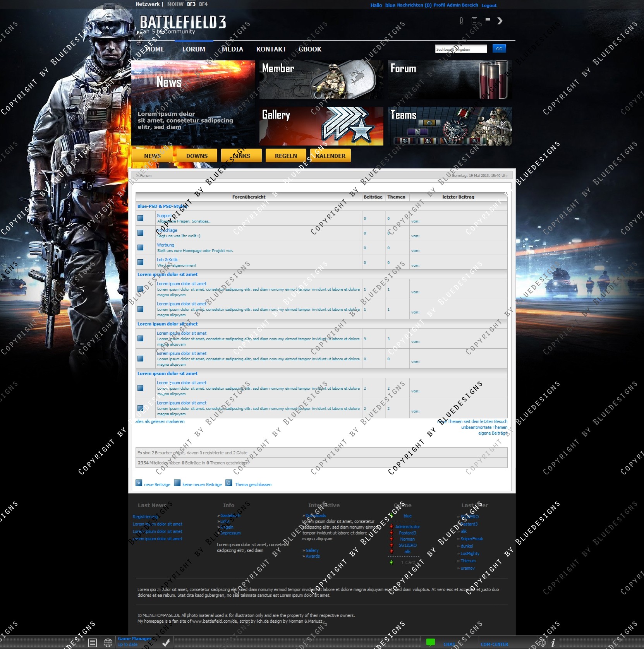
Task: Open LosMighty profile under Last User
Action: 470,553
